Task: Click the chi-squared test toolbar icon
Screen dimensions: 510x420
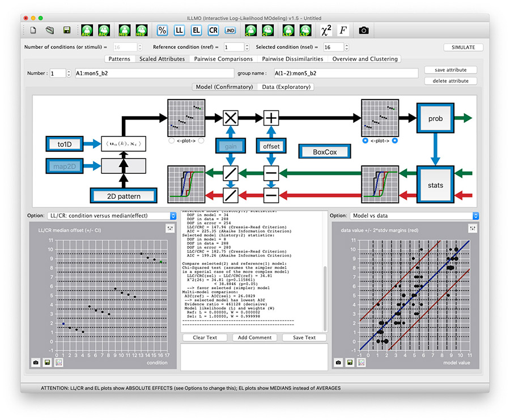Action: (326, 30)
